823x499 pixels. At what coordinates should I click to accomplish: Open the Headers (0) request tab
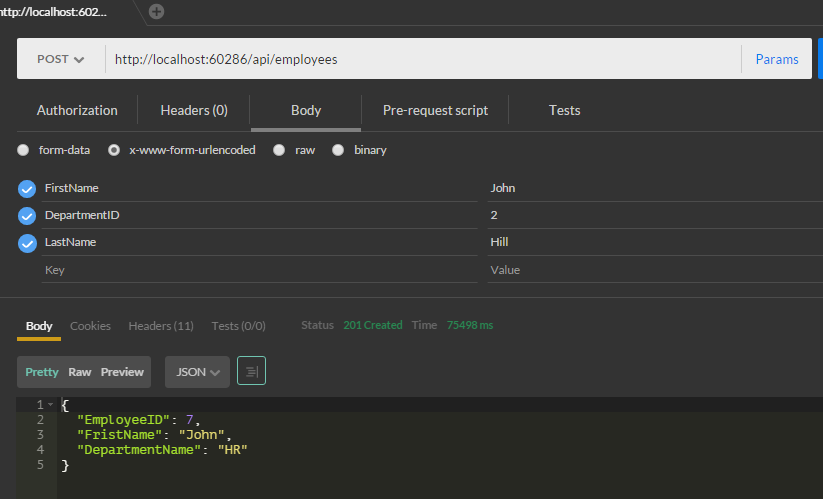(194, 110)
